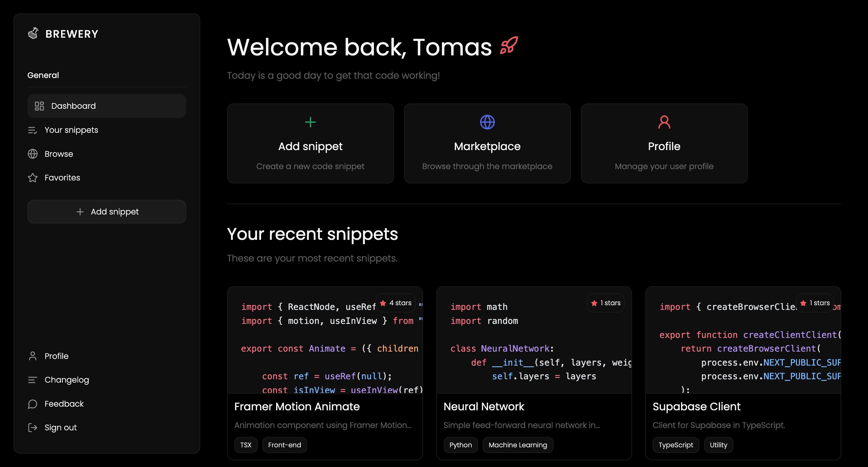Image resolution: width=868 pixels, height=467 pixels.
Task: Click the blue Marketplace globe icon
Action: pos(487,122)
